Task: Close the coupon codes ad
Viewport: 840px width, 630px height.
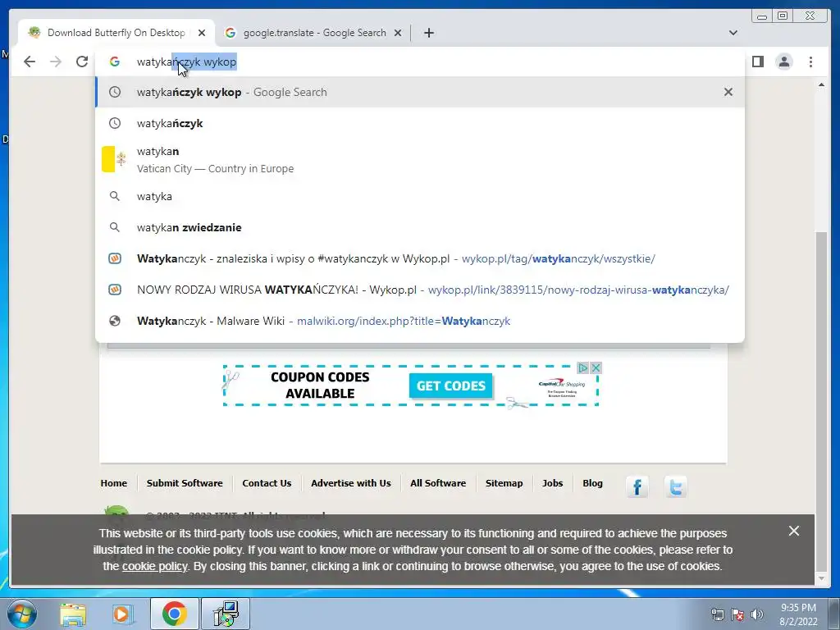Action: (x=596, y=368)
